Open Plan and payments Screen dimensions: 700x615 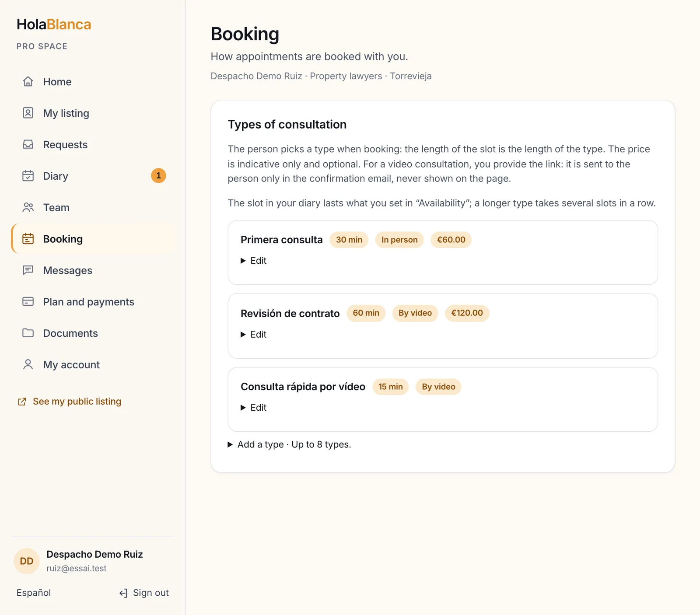(x=93, y=302)
